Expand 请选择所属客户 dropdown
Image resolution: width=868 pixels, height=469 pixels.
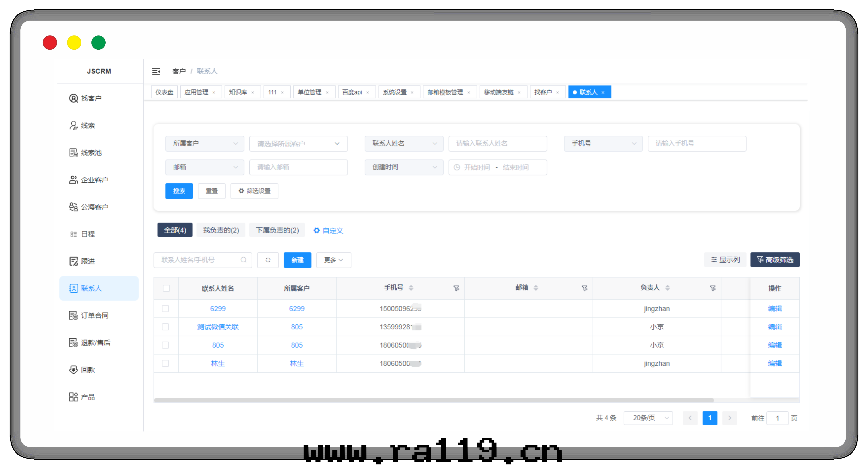coord(298,144)
